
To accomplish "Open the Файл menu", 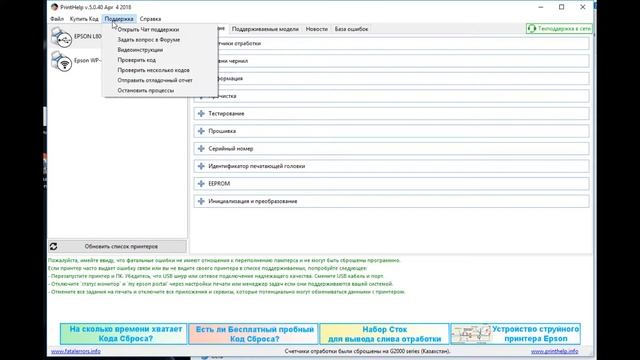I will pos(57,19).
